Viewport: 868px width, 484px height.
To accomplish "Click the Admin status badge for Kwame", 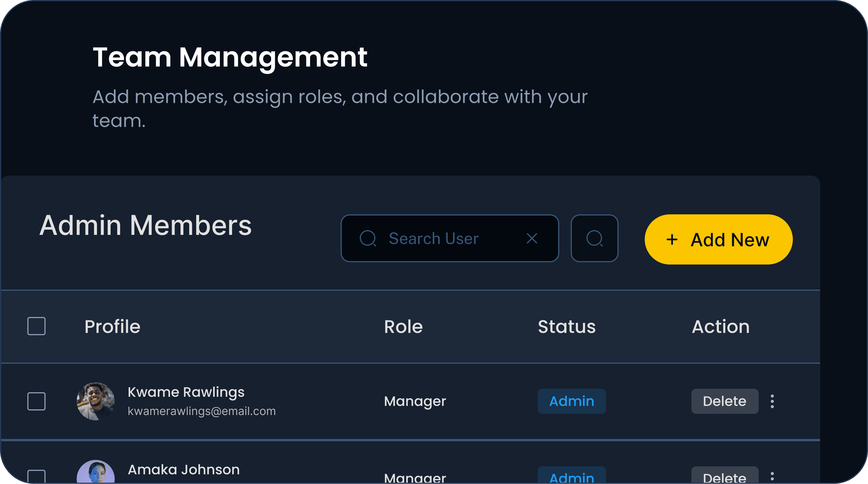I will pyautogui.click(x=572, y=401).
